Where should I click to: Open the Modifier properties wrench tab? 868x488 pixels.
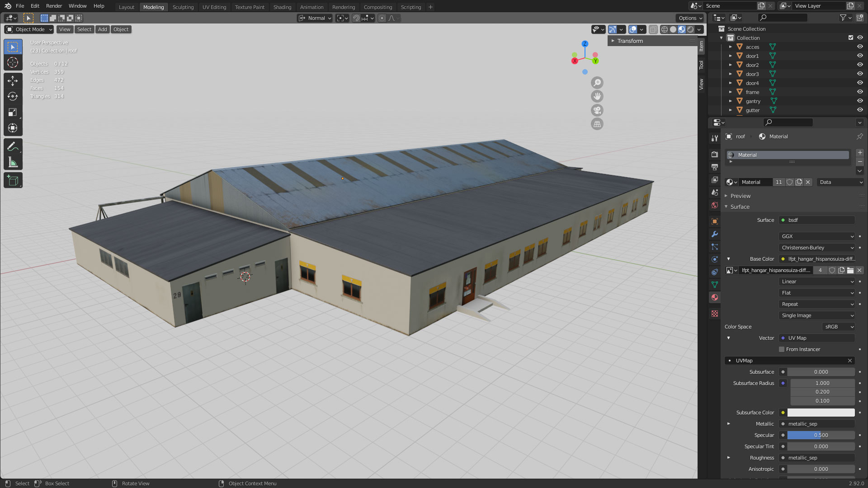(715, 234)
